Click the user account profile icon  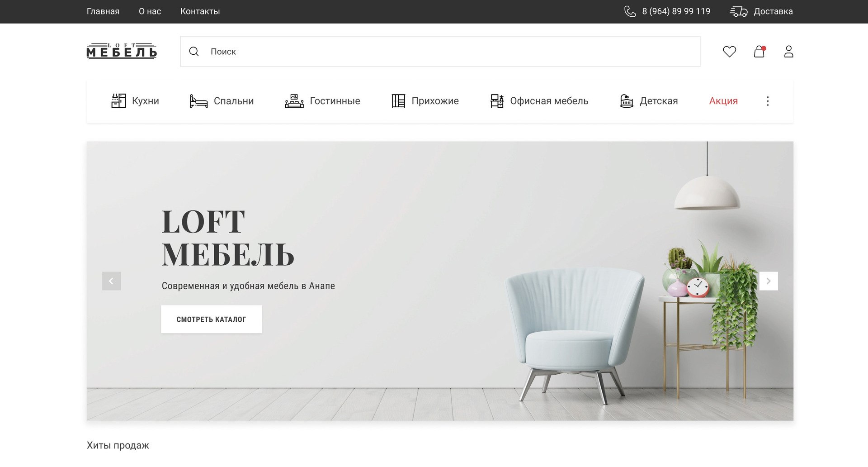tap(789, 52)
